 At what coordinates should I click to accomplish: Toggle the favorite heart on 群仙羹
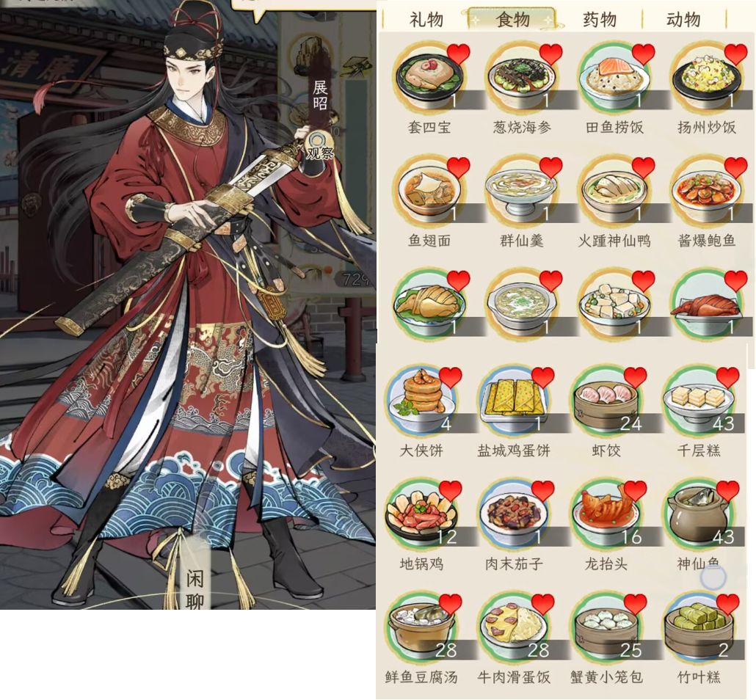pos(550,167)
